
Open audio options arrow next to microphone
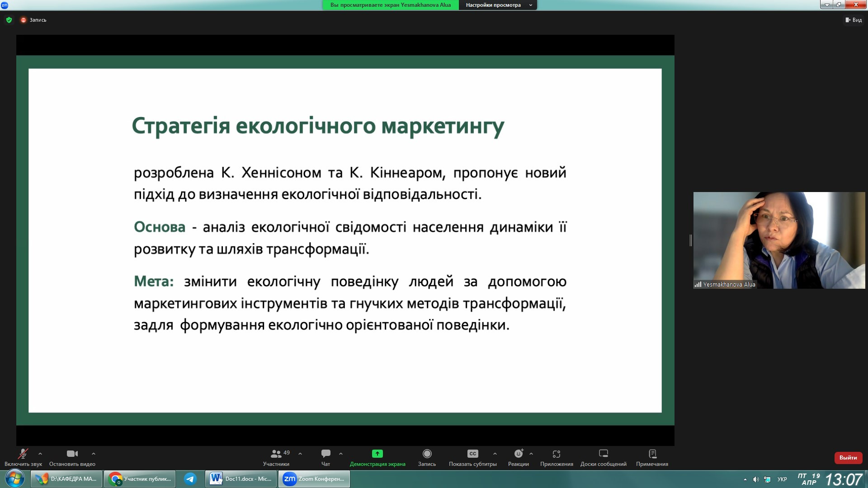coord(40,454)
